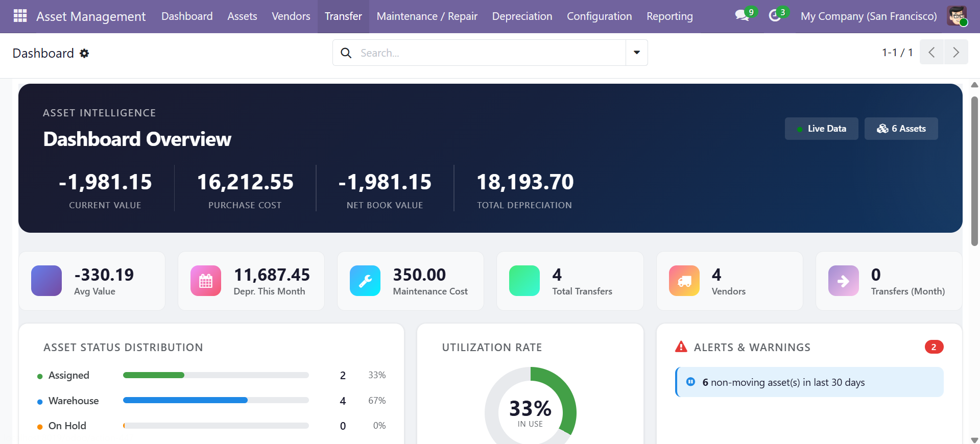Click the pink calendar Depr. This Month icon
This screenshot has height=444, width=980.
pyautogui.click(x=206, y=281)
